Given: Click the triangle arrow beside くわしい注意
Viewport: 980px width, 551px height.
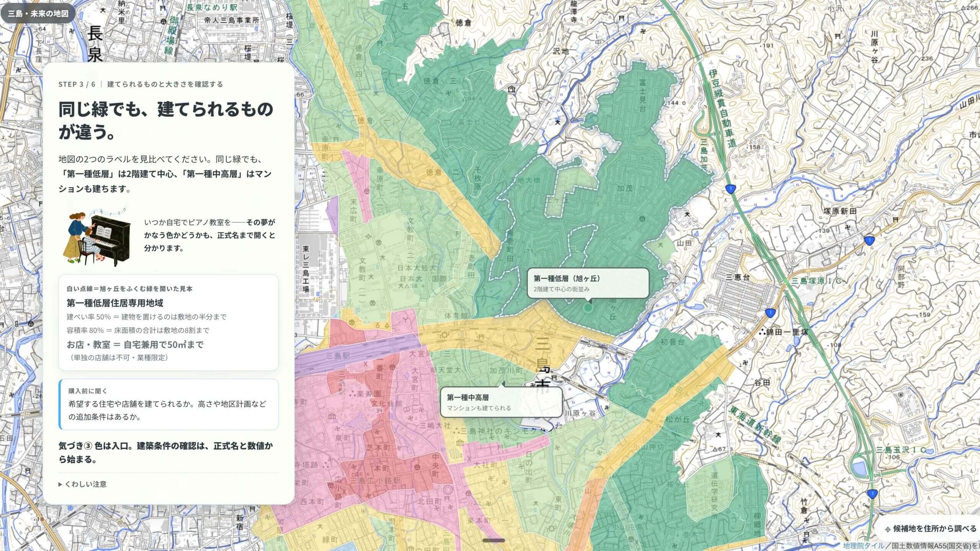Looking at the screenshot, I should point(60,484).
